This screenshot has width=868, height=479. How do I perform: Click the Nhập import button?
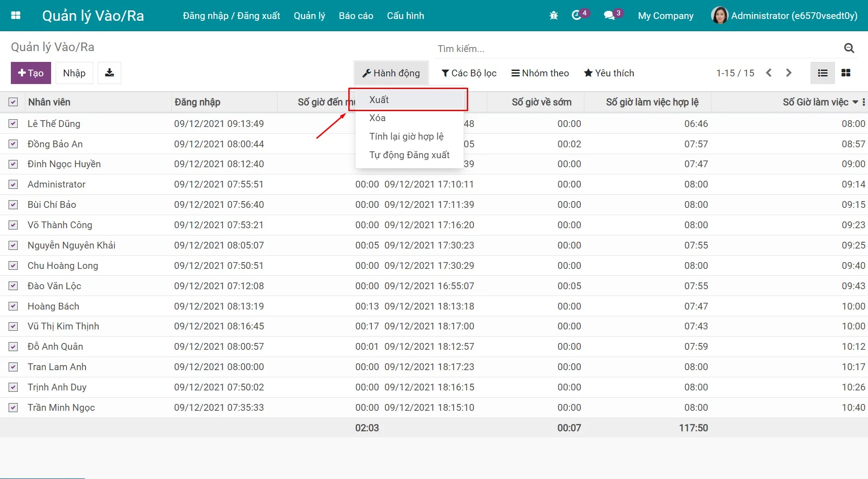[74, 73]
